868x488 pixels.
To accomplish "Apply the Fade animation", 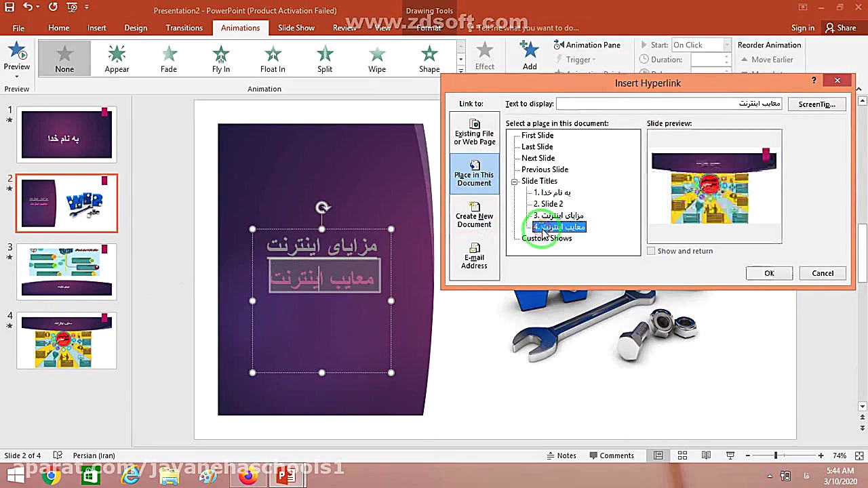I will pyautogui.click(x=169, y=58).
